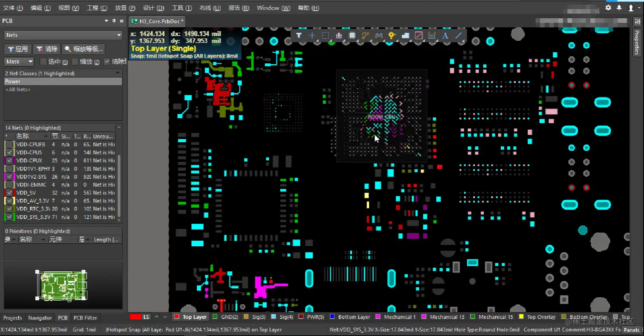Switch to the Projects panel tab
This screenshot has height=336, width=644.
[13, 318]
